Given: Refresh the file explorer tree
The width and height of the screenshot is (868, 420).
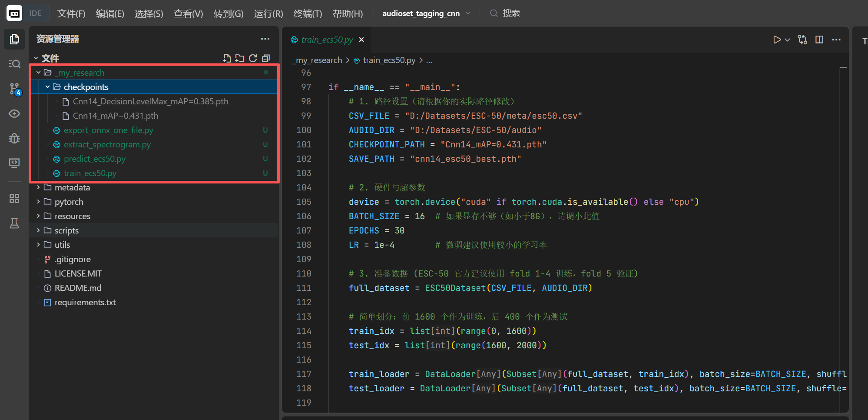Looking at the screenshot, I should pos(253,58).
